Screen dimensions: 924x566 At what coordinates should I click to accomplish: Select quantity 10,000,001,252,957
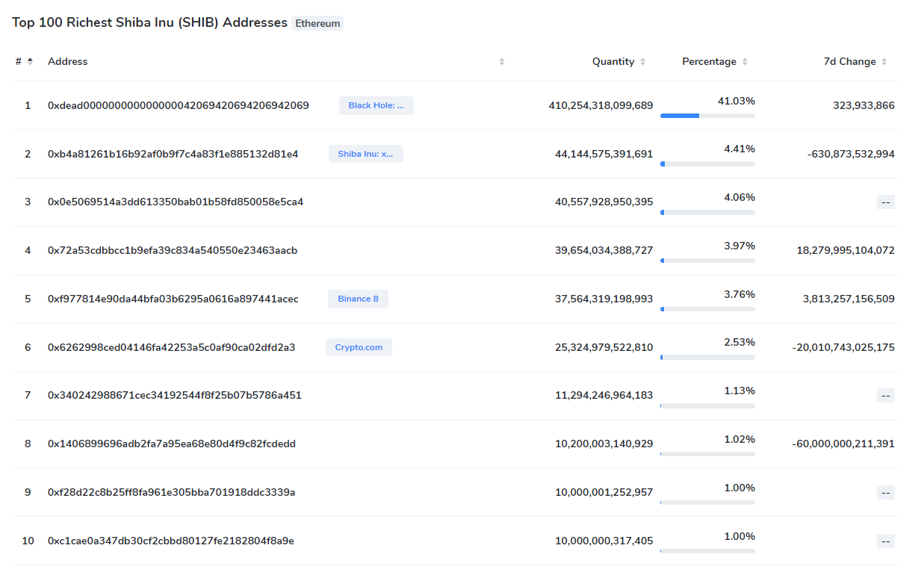tap(604, 492)
